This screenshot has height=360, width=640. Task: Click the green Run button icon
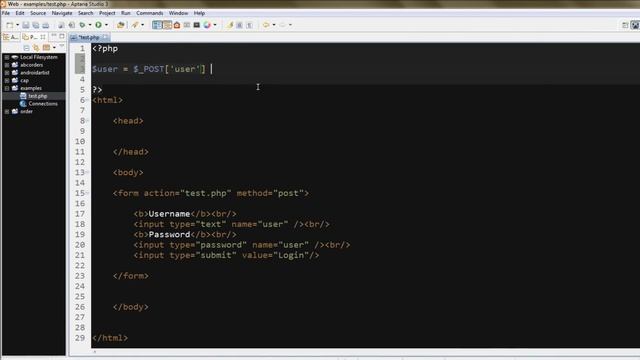click(x=98, y=25)
